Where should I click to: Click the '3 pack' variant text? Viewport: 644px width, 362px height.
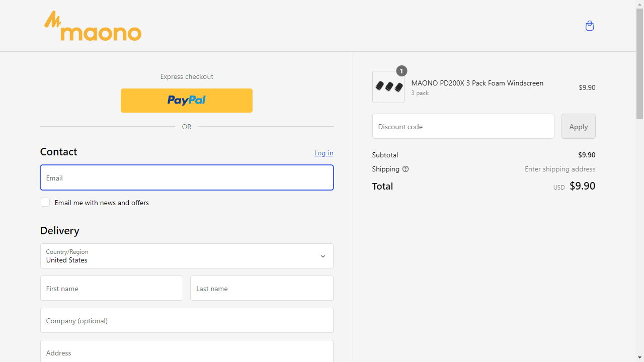tap(420, 93)
